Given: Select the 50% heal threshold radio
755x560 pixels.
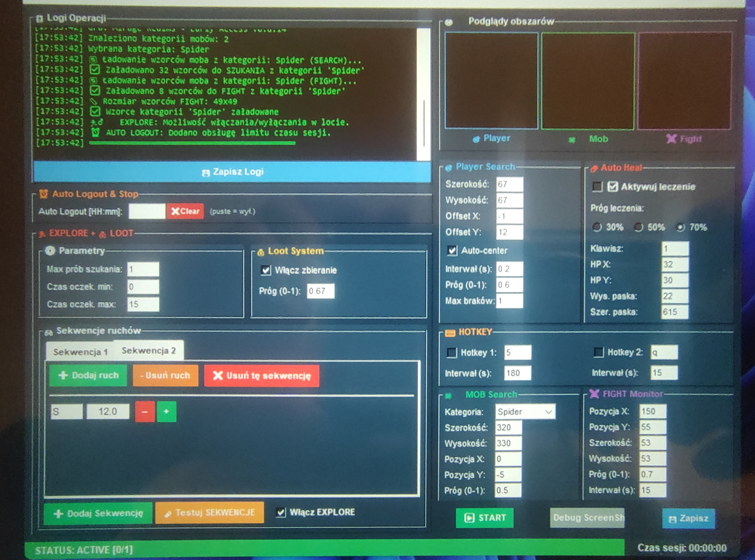Looking at the screenshot, I should click(638, 227).
